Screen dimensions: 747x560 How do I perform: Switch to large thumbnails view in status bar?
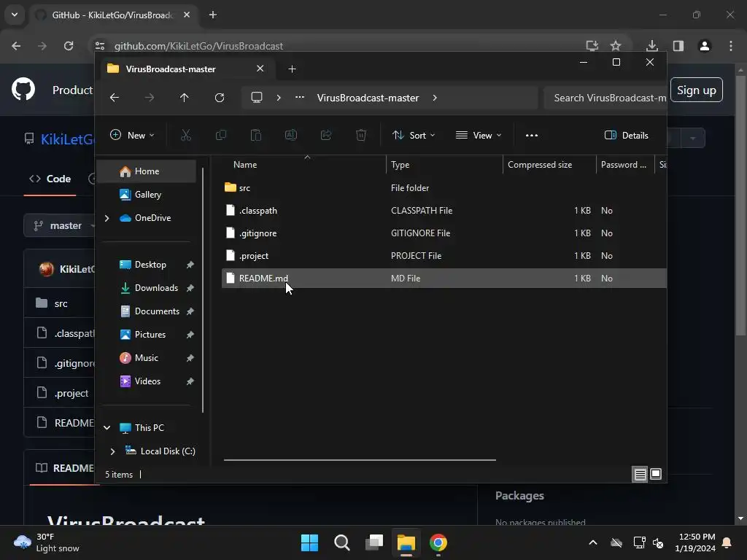pyautogui.click(x=656, y=474)
